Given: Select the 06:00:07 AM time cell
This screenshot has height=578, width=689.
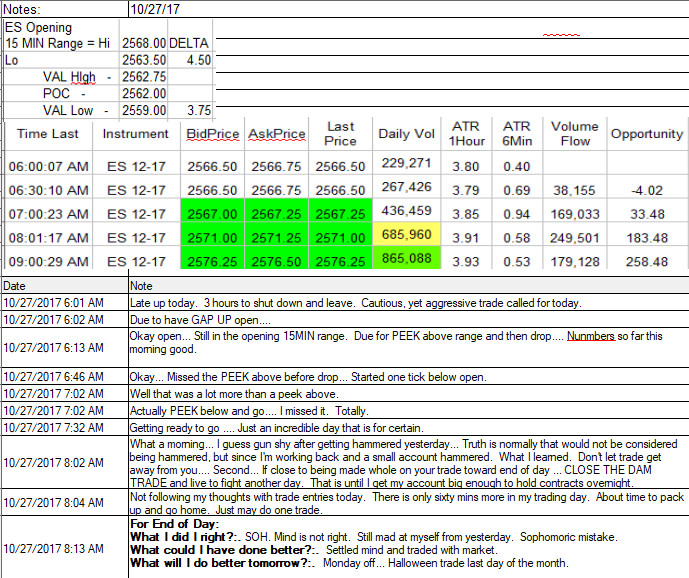Looking at the screenshot, I should (x=48, y=167).
